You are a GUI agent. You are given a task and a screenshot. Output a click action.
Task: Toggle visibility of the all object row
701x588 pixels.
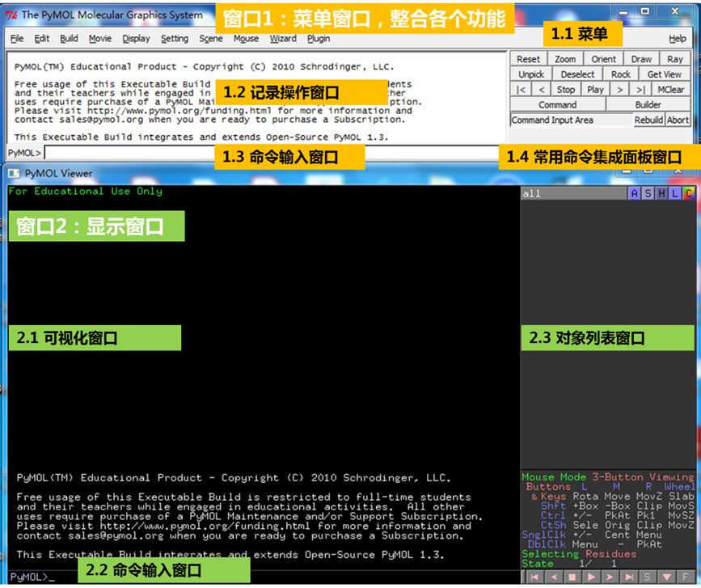click(574, 193)
